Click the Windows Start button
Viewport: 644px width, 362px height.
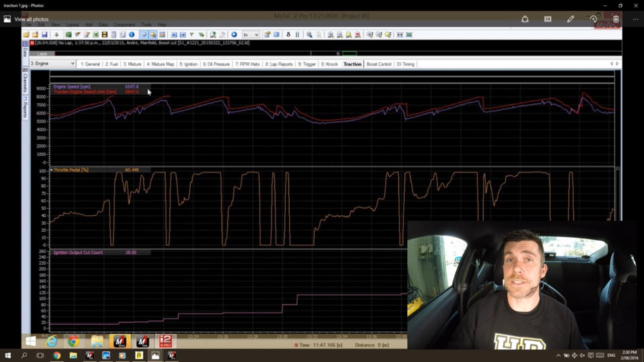[7, 355]
